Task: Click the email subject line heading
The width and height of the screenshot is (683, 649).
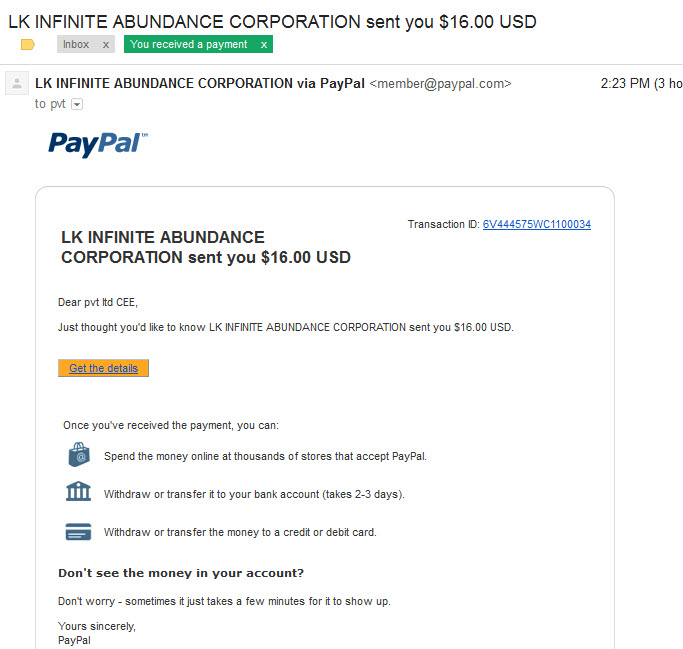Action: pyautogui.click(x=272, y=22)
